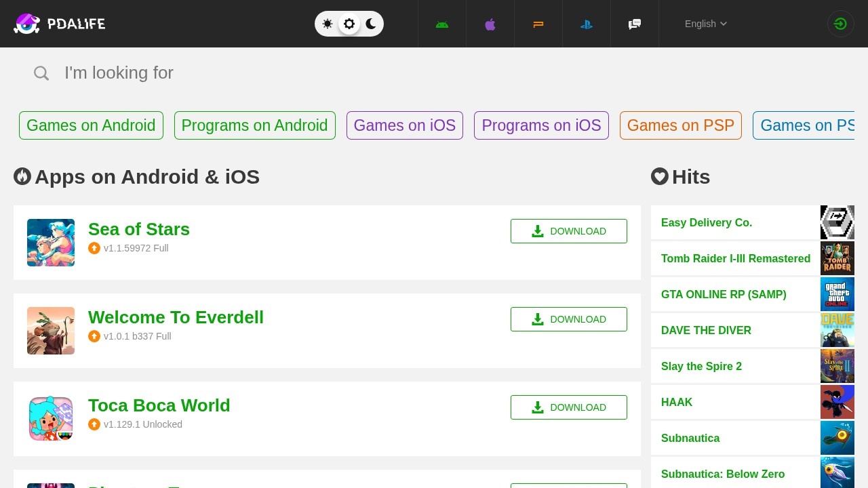
Task: Click the "Apps on Android & iOS" heading
Action: (x=147, y=177)
